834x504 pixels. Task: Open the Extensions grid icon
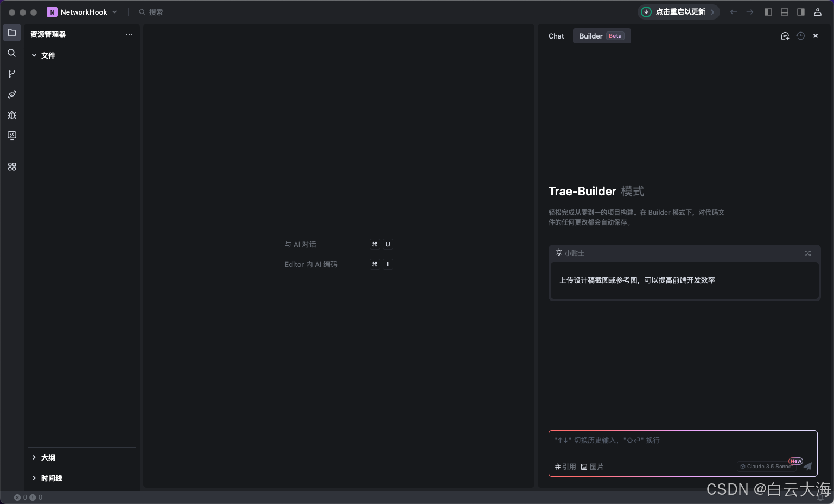pyautogui.click(x=12, y=167)
